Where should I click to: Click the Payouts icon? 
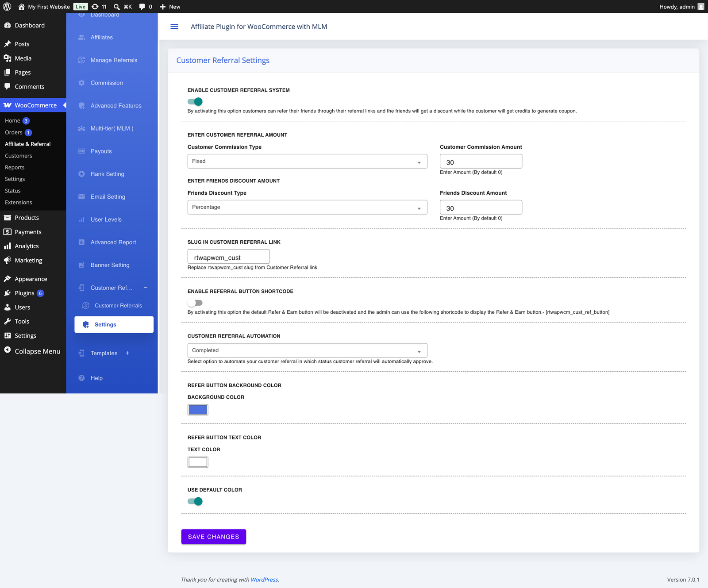point(81,151)
